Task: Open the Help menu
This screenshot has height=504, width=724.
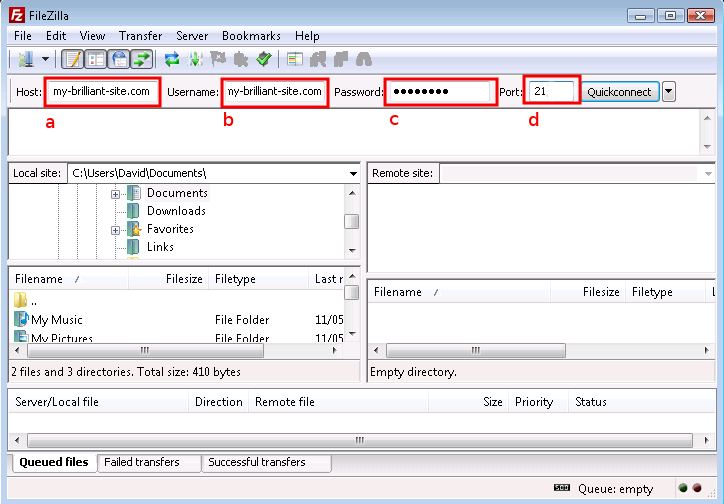Action: click(307, 36)
